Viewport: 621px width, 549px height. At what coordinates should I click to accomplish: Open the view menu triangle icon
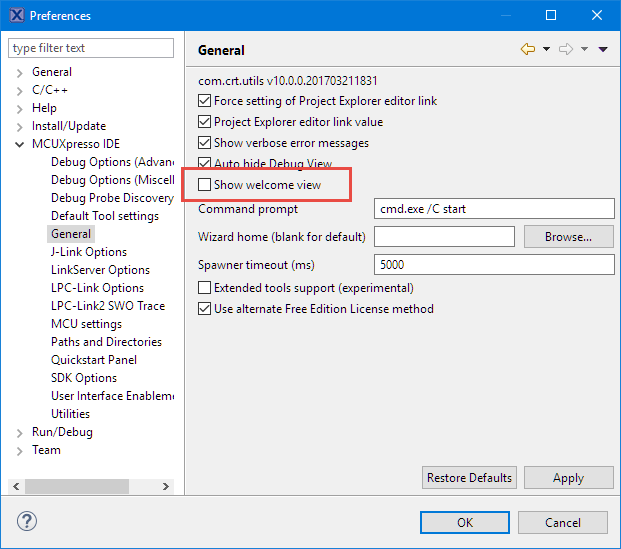[603, 50]
